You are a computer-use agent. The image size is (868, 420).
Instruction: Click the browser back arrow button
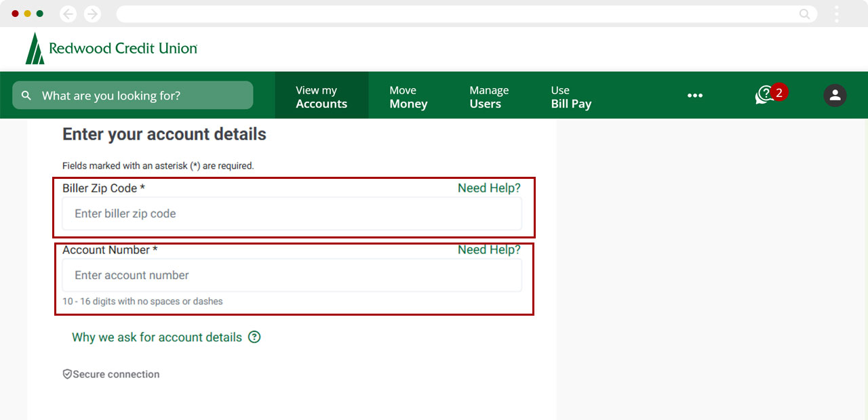pyautogui.click(x=68, y=14)
